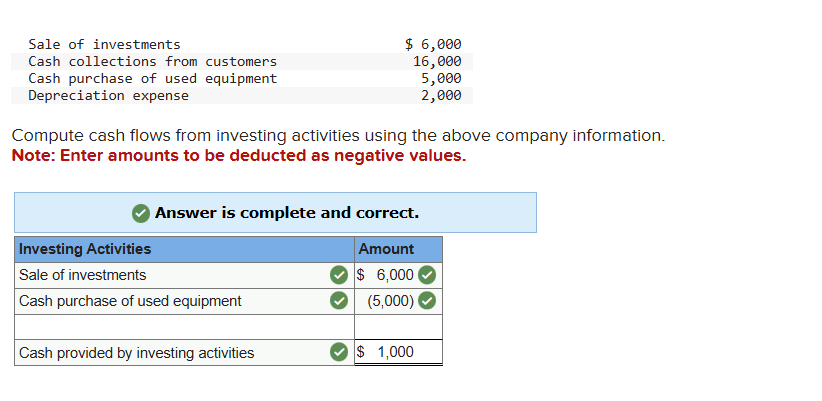
Task: Click the checkmark right of $6,000 amount
Action: point(427,275)
